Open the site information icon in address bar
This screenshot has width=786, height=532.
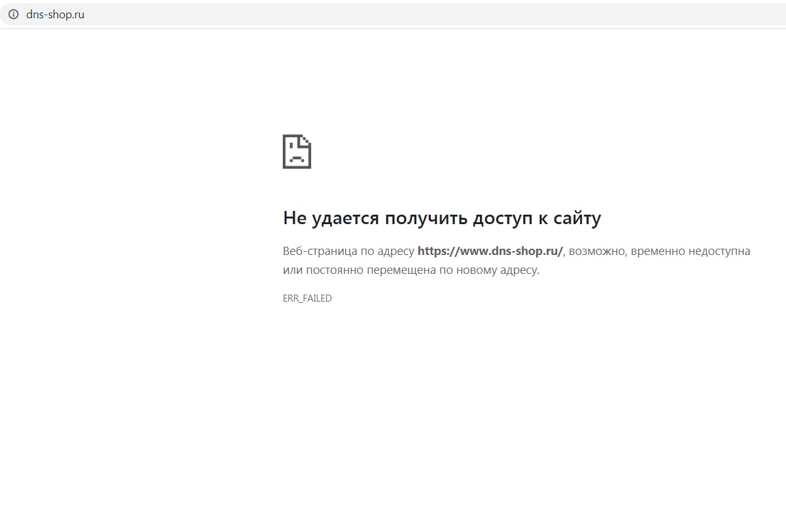click(x=13, y=14)
